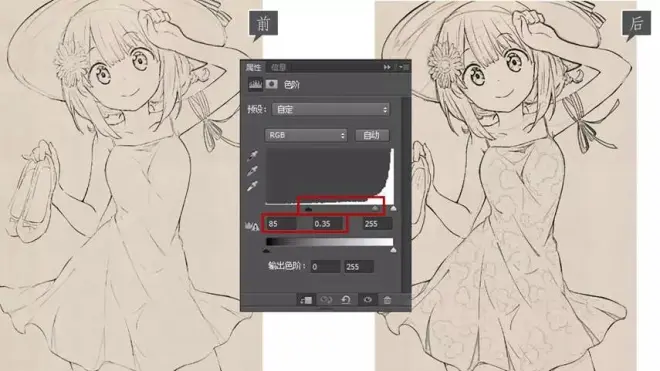This screenshot has width=660, height=371.
Task: Open the 预设 preset dropdown
Action: pyautogui.click(x=331, y=109)
